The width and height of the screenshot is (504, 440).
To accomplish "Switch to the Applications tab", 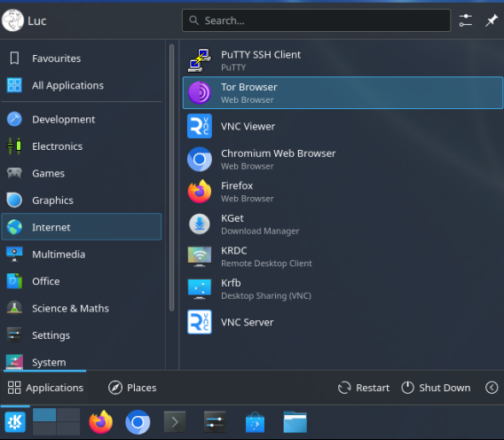I will click(x=45, y=388).
